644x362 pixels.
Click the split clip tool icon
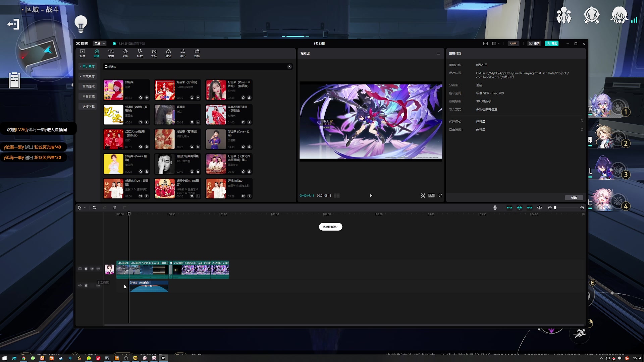[115, 208]
